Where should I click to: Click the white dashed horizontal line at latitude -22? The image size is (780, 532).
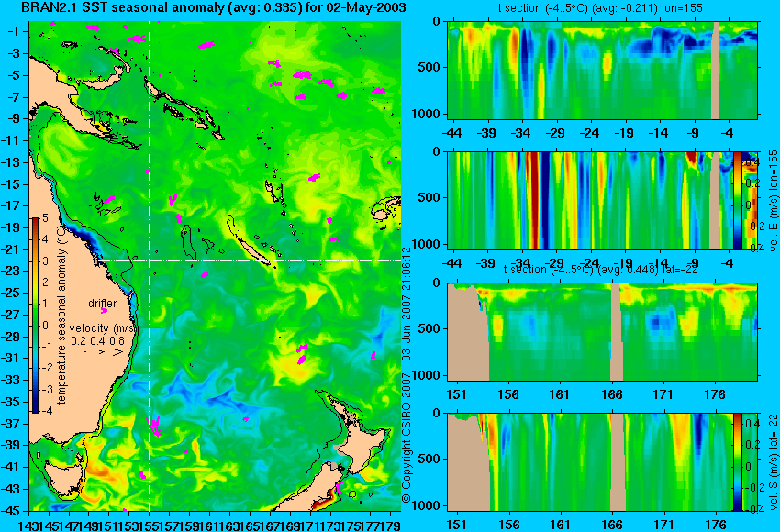[249, 260]
